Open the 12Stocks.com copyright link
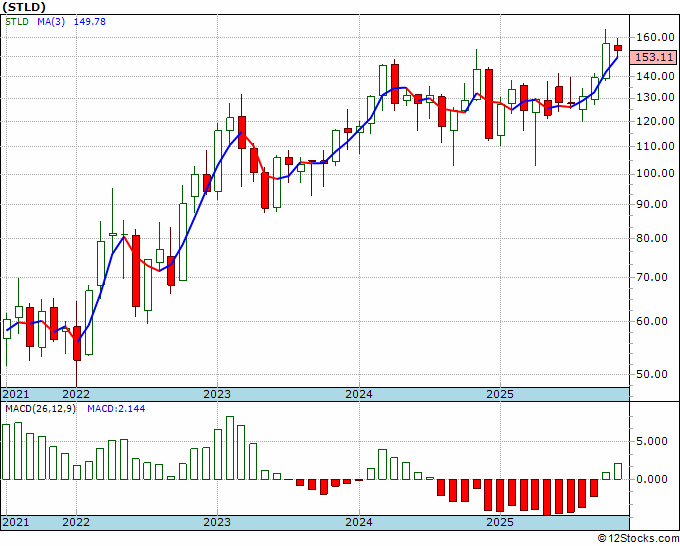The width and height of the screenshot is (680, 546). coord(637,539)
